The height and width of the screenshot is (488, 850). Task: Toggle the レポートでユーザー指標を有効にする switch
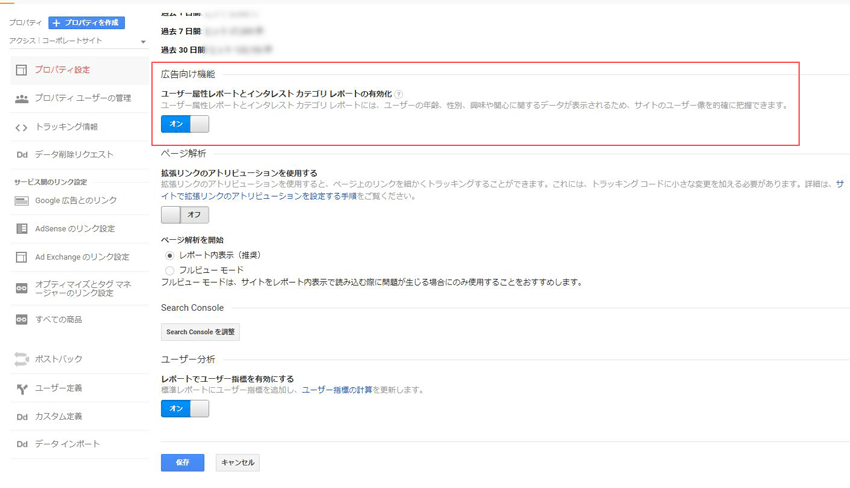point(185,408)
